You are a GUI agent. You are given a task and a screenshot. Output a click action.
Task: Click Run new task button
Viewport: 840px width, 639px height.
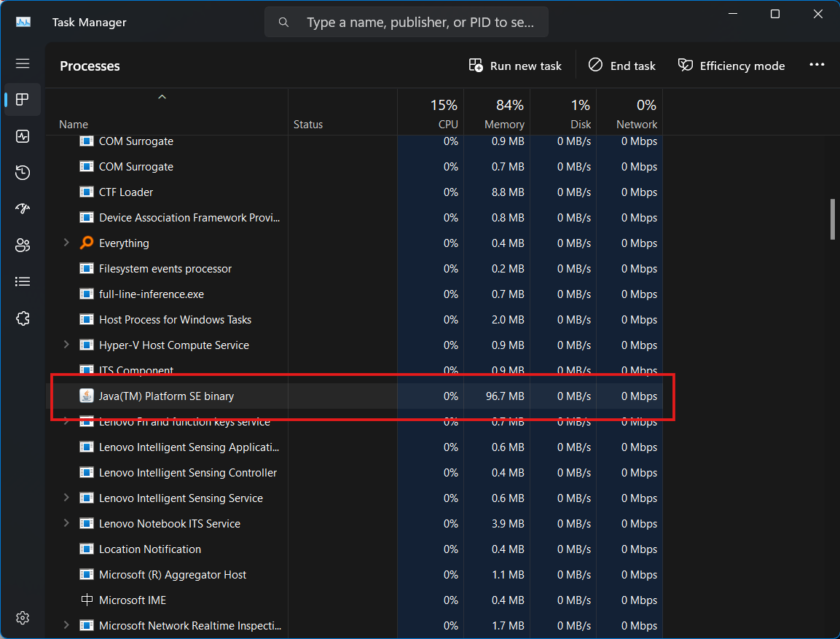point(515,66)
